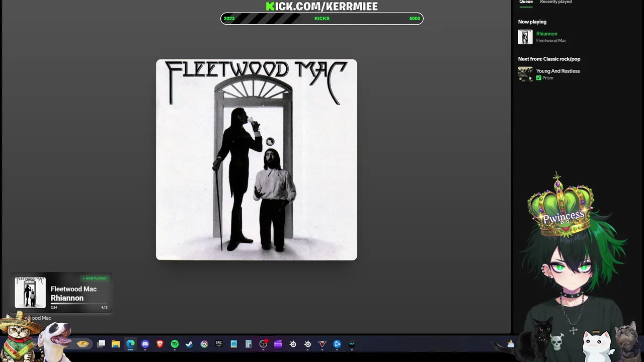Screen dimensions: 644x362
Task: Switch to the Recently played tab
Action: (x=555, y=2)
